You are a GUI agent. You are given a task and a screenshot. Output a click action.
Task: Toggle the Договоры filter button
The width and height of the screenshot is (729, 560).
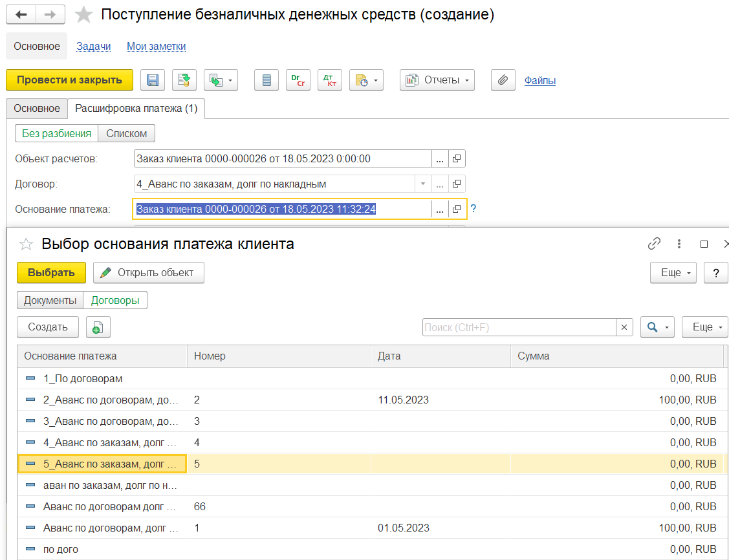(116, 300)
